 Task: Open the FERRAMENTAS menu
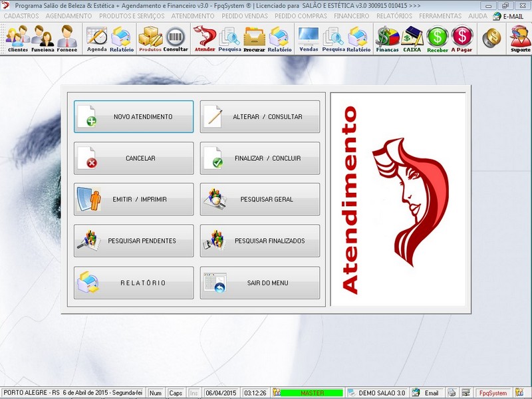coord(440,16)
